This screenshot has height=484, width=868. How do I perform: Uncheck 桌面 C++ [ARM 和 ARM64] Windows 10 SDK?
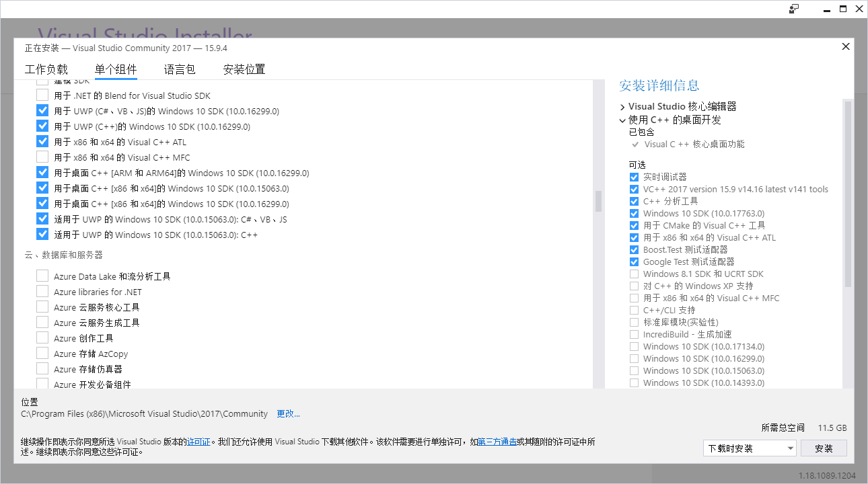pyautogui.click(x=42, y=173)
